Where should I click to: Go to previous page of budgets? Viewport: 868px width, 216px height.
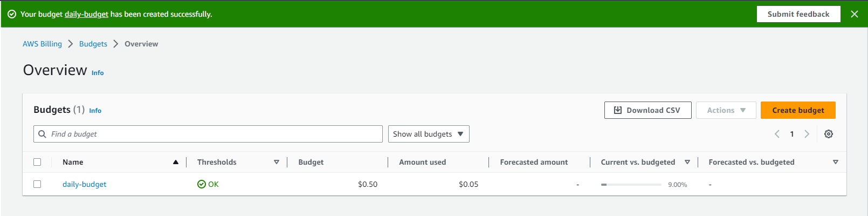[x=777, y=134]
